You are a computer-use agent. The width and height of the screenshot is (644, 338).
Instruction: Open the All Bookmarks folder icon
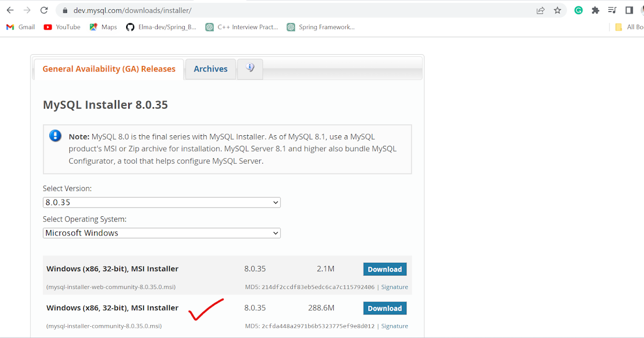coord(619,27)
